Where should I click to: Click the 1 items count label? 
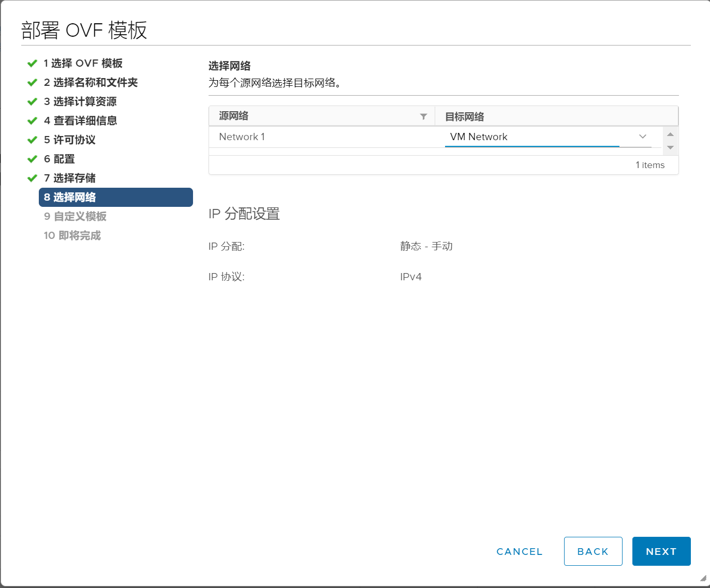point(650,165)
